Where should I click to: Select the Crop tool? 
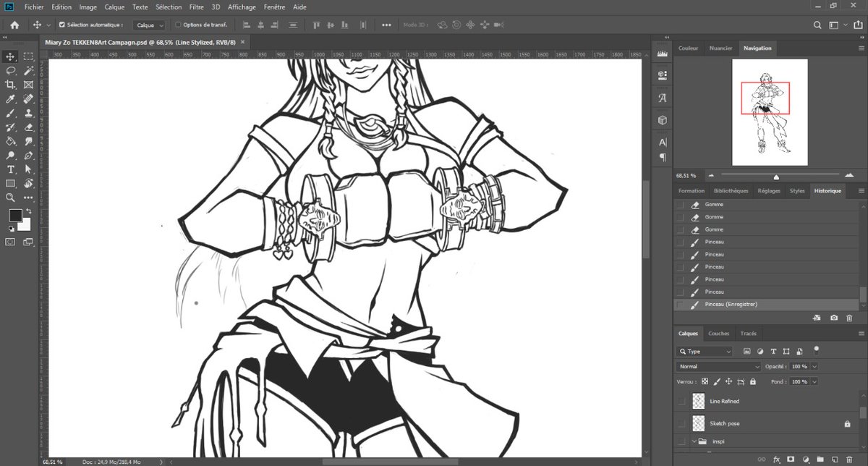click(10, 83)
